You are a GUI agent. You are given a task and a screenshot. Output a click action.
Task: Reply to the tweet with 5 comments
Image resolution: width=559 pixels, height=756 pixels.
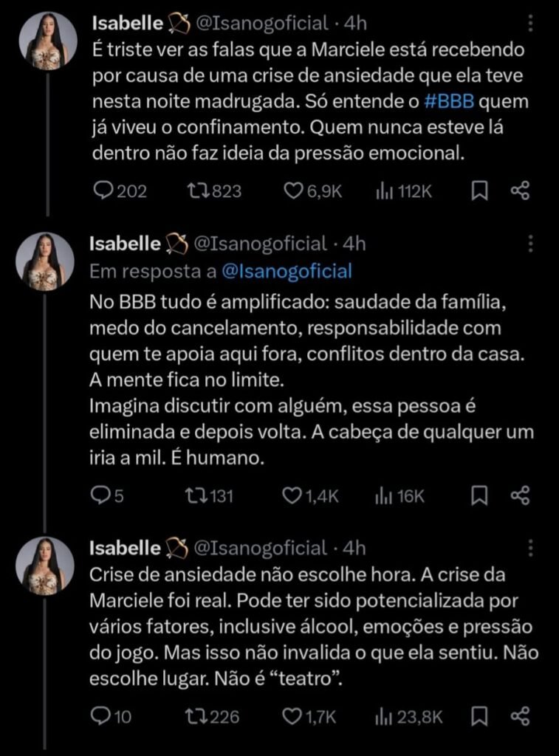100,496
